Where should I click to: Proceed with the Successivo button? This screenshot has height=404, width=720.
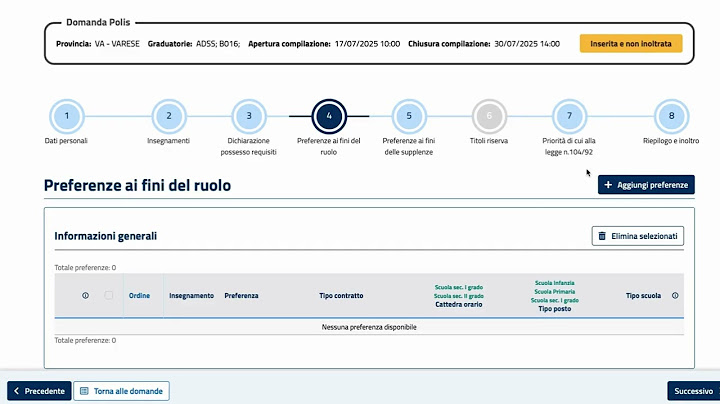693,391
